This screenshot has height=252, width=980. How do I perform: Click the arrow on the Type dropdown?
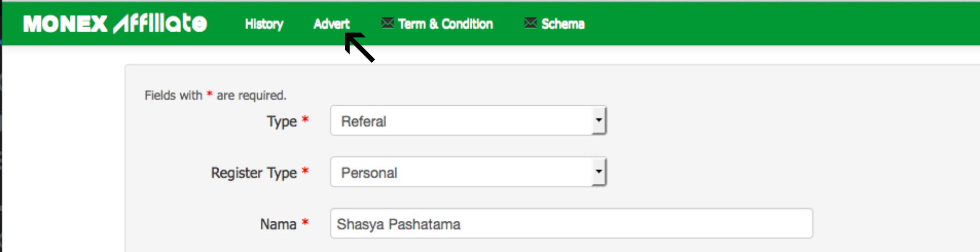pyautogui.click(x=599, y=120)
